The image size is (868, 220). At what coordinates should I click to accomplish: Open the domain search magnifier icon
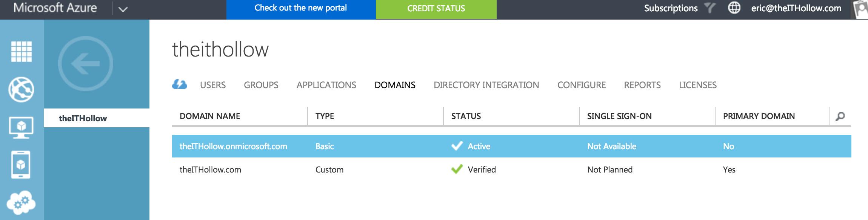[840, 116]
